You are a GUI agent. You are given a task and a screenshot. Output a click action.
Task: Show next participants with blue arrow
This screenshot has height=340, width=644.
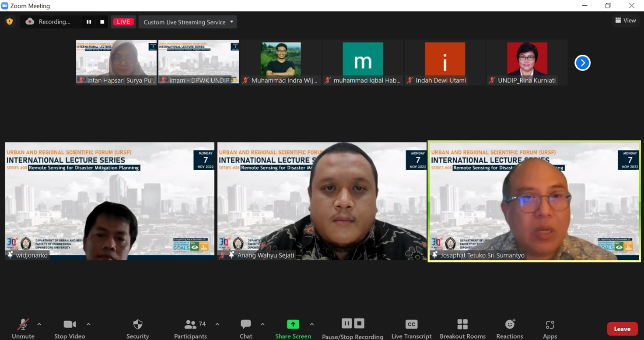[x=582, y=63]
